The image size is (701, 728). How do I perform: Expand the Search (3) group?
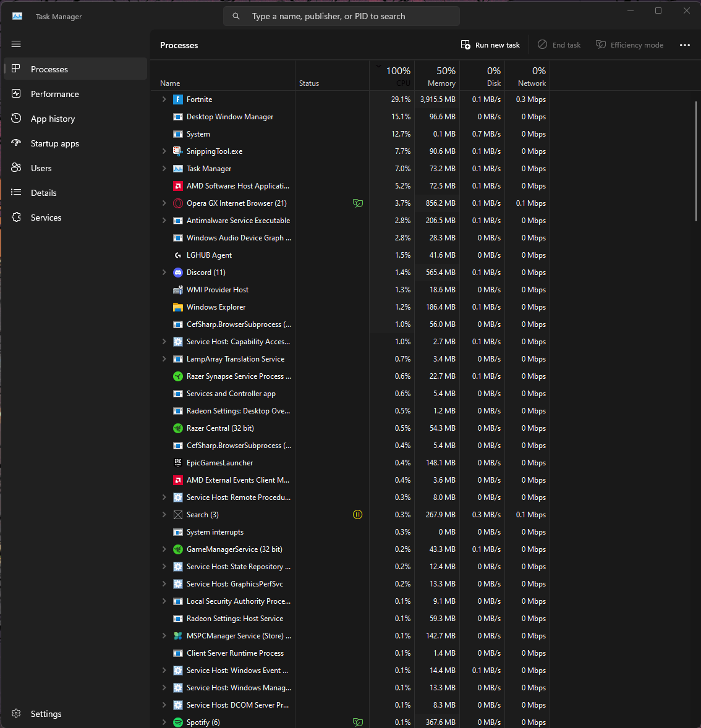(x=164, y=514)
